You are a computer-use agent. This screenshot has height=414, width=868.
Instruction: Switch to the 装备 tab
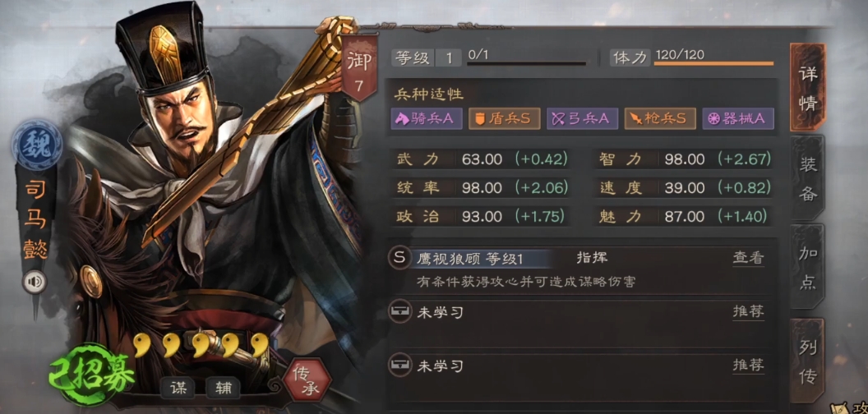coord(808,178)
